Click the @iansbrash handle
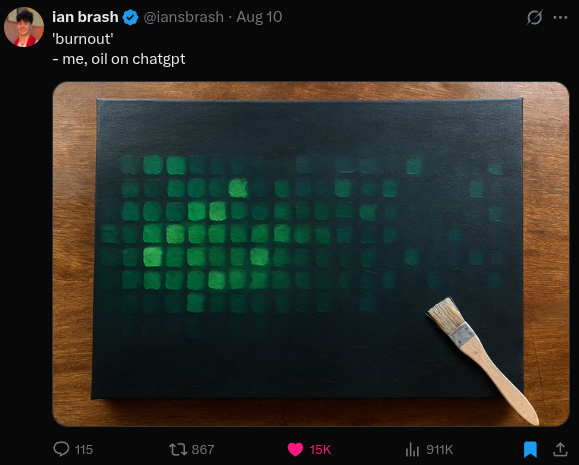 pos(184,17)
